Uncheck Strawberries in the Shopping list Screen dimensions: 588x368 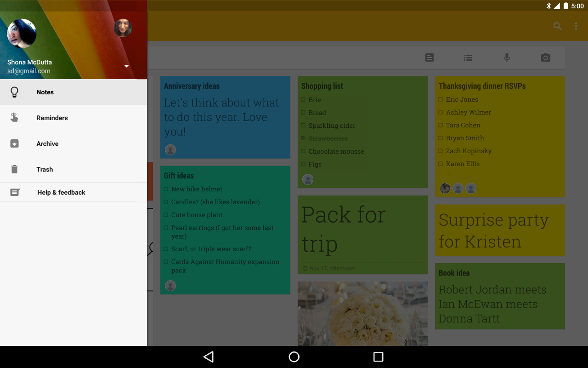[x=304, y=138]
